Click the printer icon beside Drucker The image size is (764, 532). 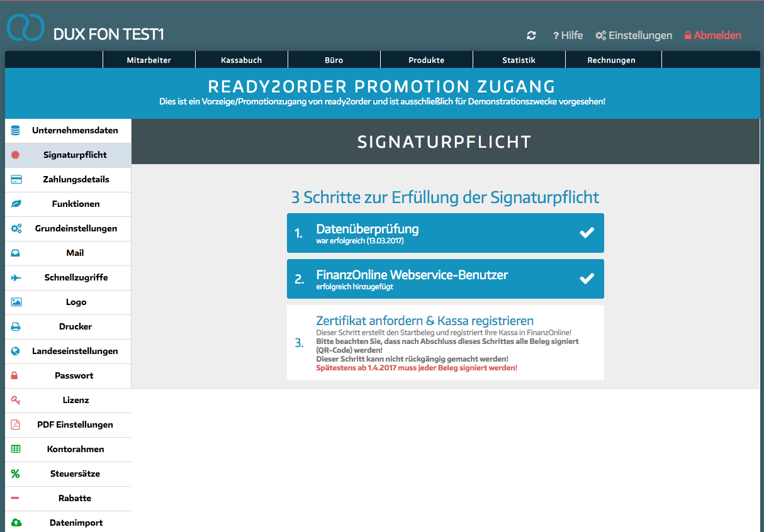point(16,327)
